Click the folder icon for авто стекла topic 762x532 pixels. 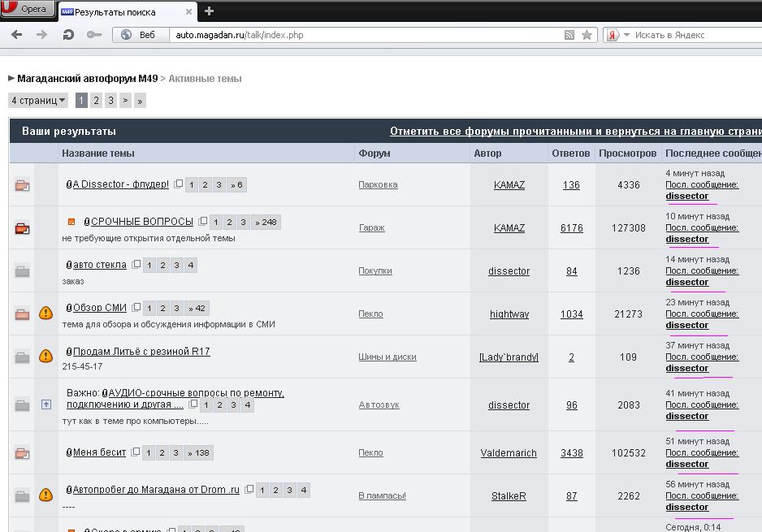point(22,271)
